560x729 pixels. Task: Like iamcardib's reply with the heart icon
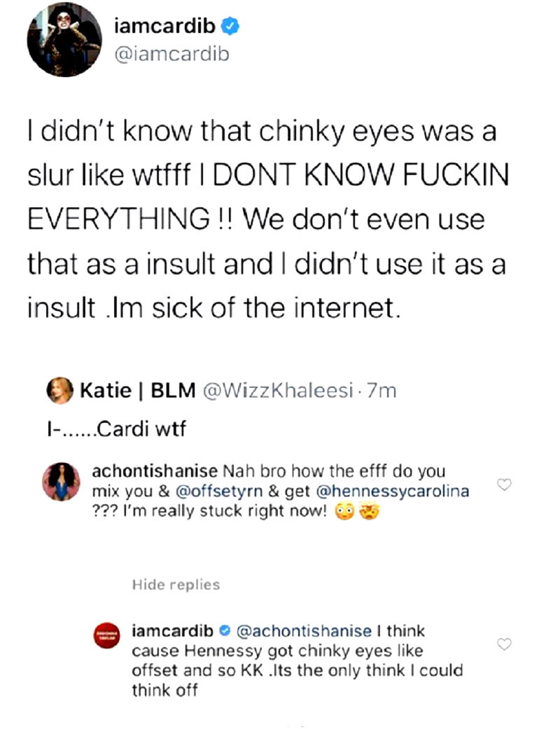tap(504, 644)
